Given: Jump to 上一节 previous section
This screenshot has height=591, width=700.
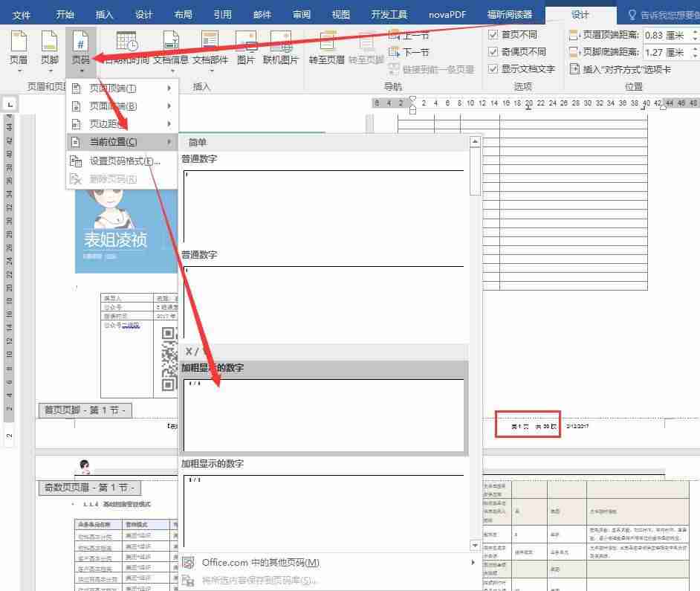Looking at the screenshot, I should pos(409,35).
